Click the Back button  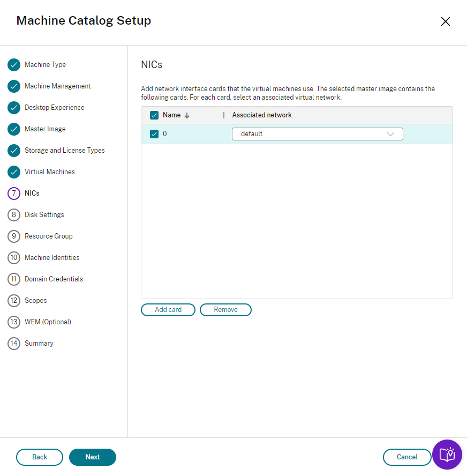(x=40, y=457)
